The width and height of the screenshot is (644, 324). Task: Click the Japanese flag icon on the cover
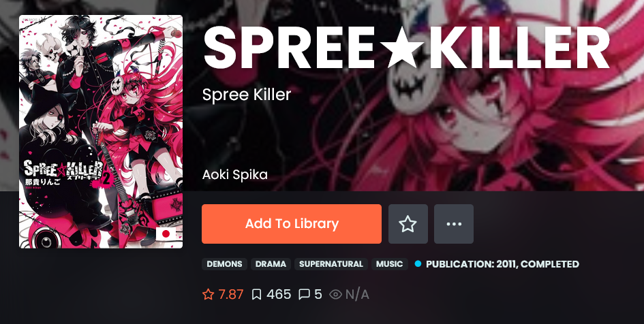166,234
